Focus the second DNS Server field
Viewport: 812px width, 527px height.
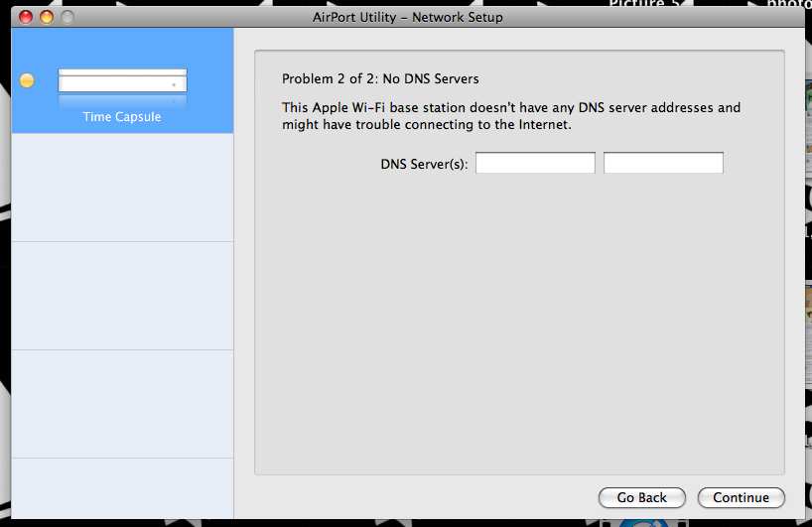click(663, 163)
